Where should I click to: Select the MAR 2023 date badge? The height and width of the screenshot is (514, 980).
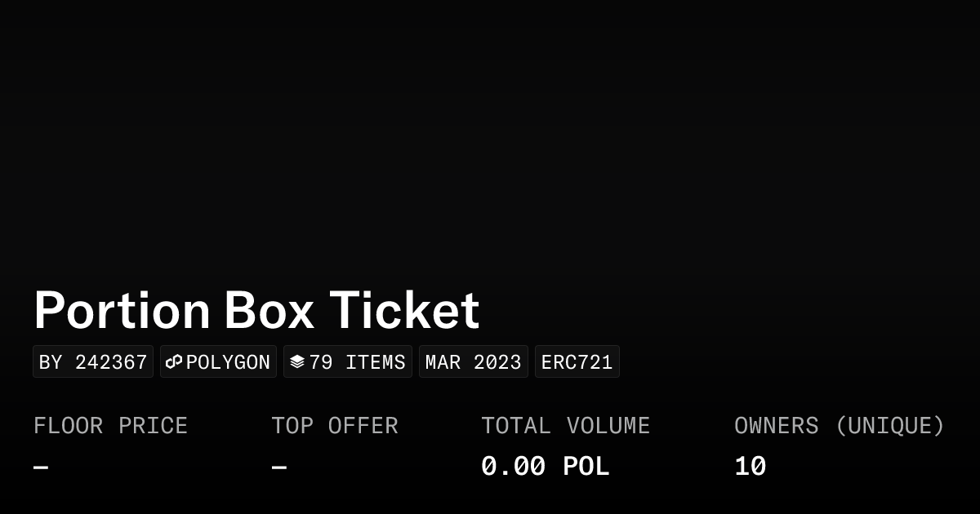tap(473, 362)
